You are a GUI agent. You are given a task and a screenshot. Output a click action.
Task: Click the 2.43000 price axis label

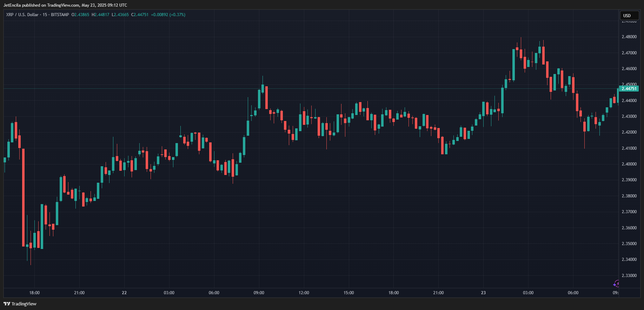[629, 116]
